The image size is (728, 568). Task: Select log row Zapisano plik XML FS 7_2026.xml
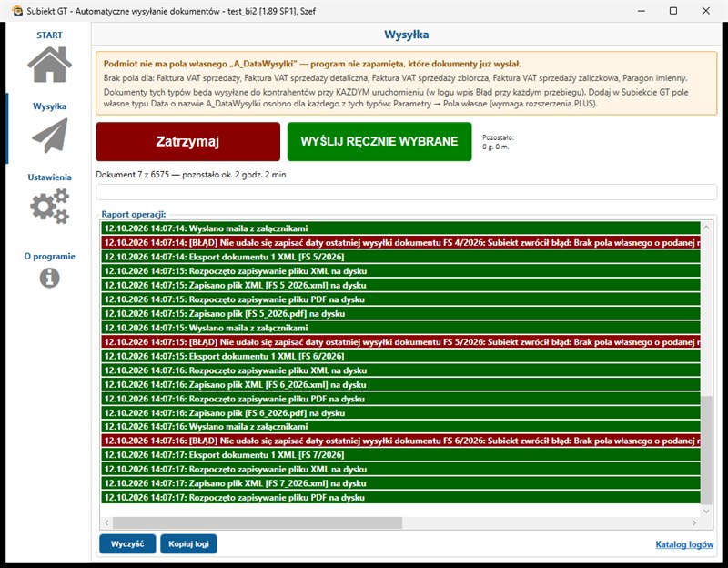point(400,483)
